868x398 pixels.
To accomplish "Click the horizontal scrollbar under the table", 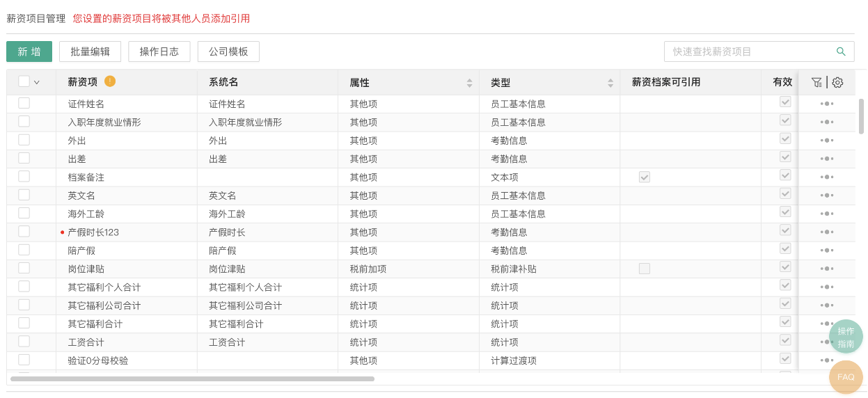I will pos(192,379).
